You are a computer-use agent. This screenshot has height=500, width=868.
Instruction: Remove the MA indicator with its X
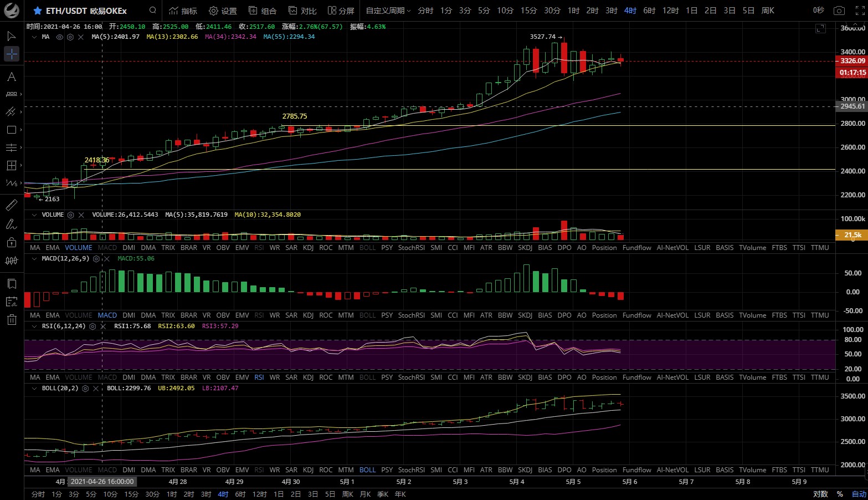(x=81, y=37)
